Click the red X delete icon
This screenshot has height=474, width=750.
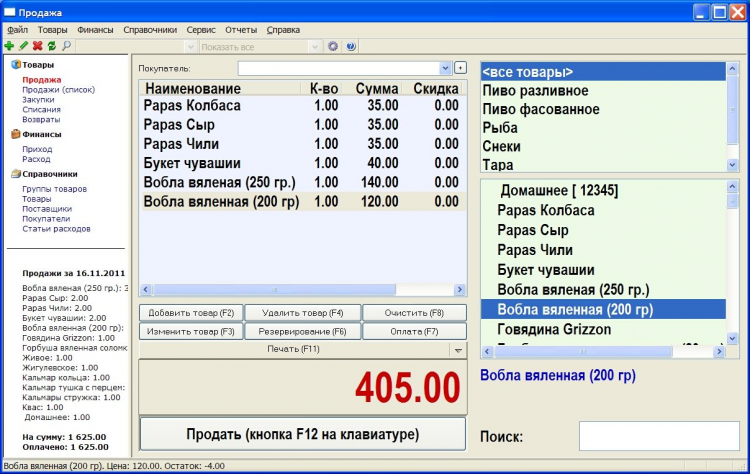(37, 46)
